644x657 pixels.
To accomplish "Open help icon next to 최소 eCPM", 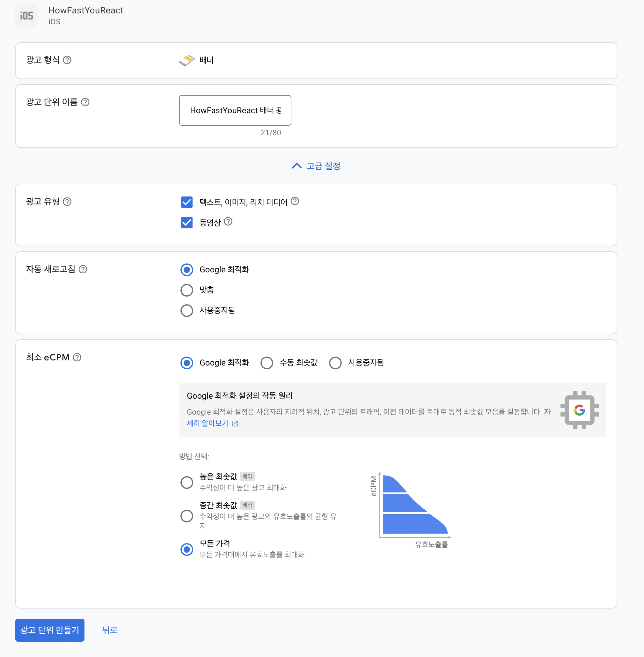I will [x=77, y=357].
